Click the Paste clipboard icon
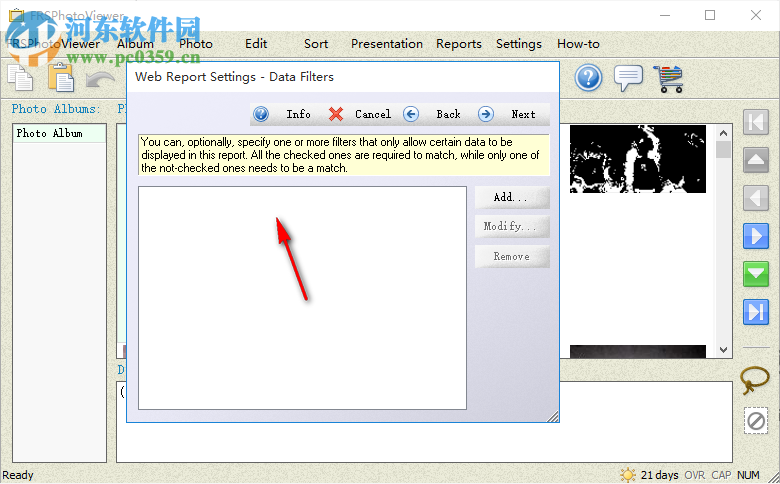This screenshot has height=484, width=780. [61, 78]
